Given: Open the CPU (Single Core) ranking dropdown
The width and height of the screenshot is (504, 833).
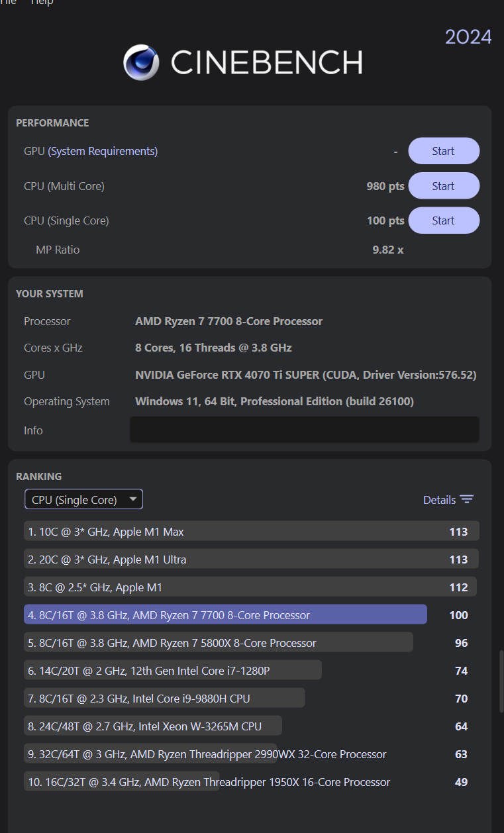Looking at the screenshot, I should pyautogui.click(x=83, y=500).
